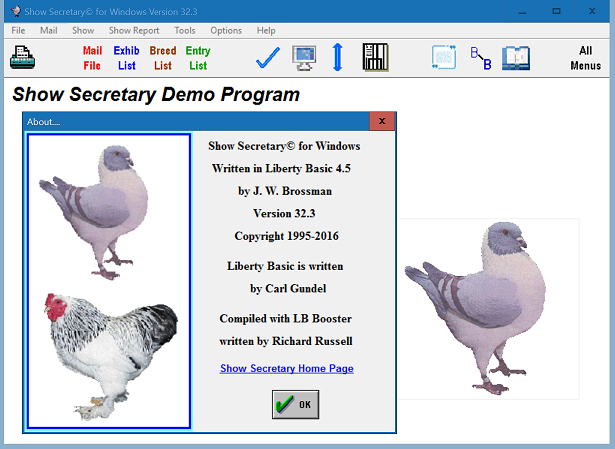Image resolution: width=615 pixels, height=449 pixels.
Task: Click the open book toolbar icon
Action: click(516, 58)
